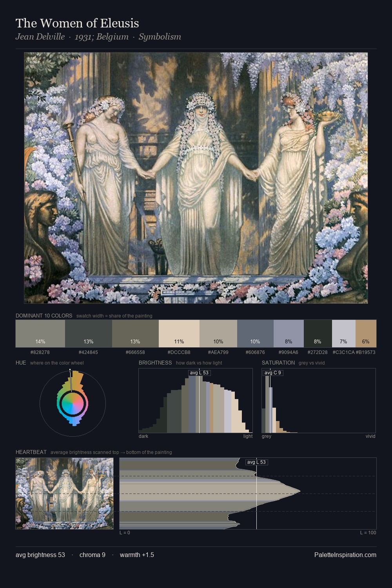Viewport: 392px width, 588px height.
Task: Click the hex code #828278 text
Action: pos(40,352)
